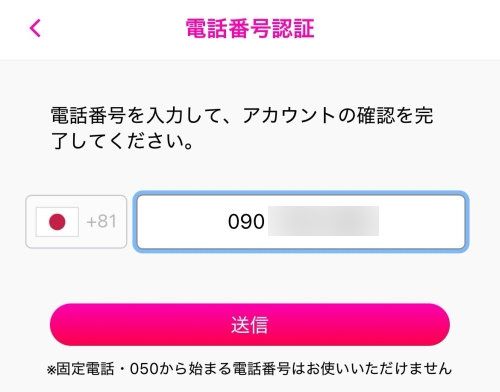The image size is (500, 392).
Task: Tap the 050 number in the footnote
Action: [x=144, y=369]
